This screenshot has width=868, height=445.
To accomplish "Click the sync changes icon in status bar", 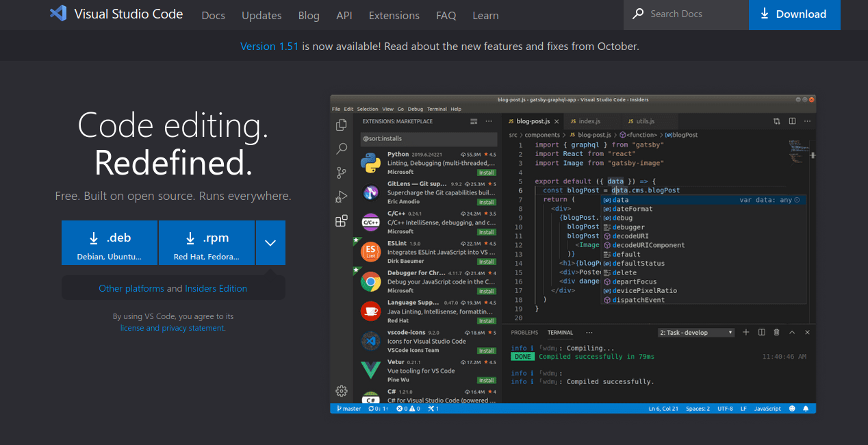I will [x=378, y=409].
